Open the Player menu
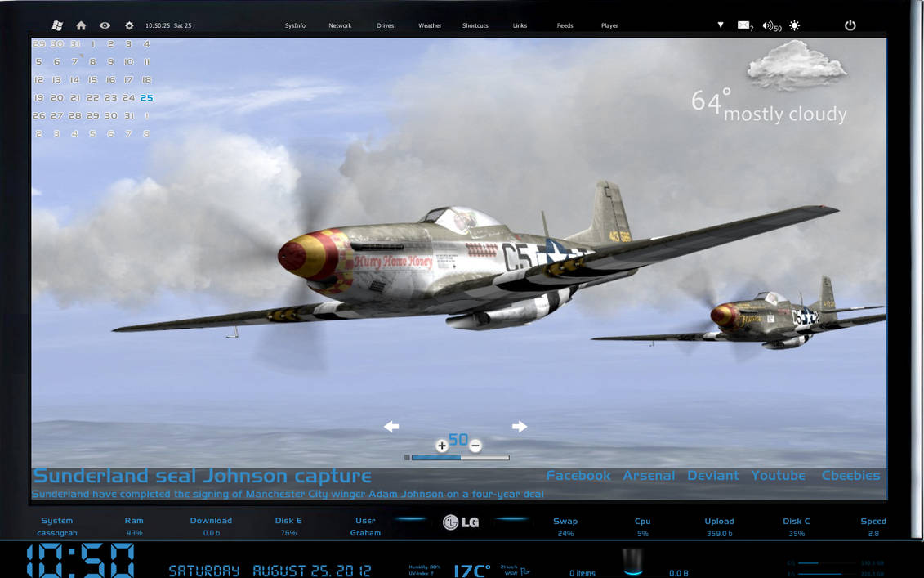This screenshot has height=578, width=924. coord(610,25)
